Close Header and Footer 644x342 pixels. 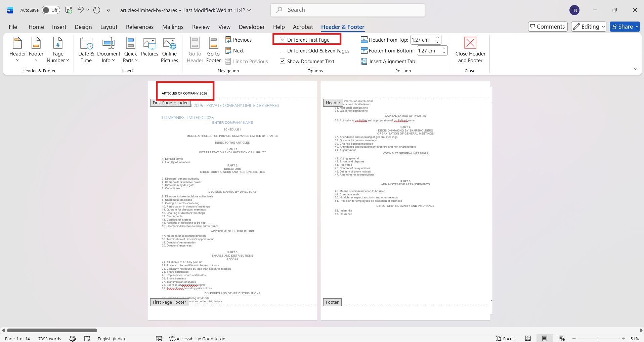click(470, 50)
